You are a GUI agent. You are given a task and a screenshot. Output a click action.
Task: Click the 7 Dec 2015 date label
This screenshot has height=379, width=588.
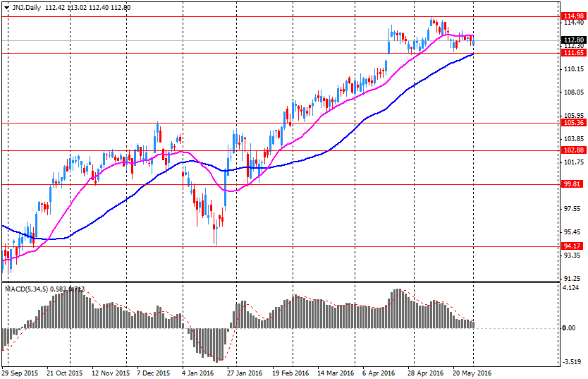click(154, 373)
